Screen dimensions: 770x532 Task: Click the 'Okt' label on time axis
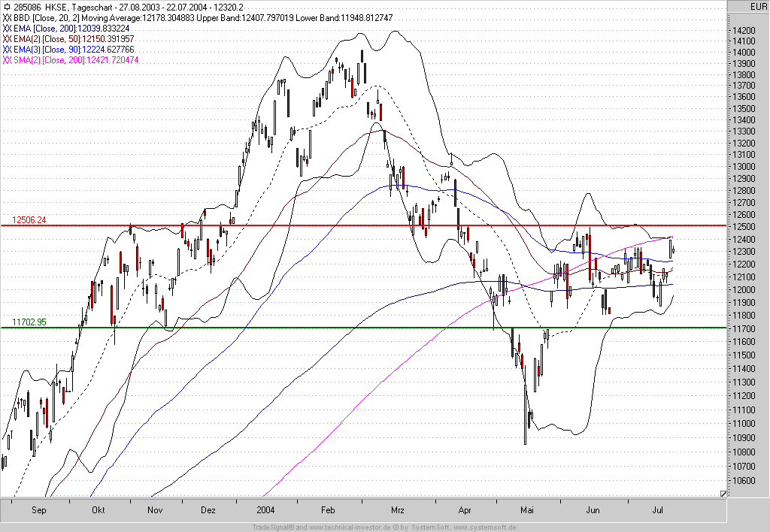click(99, 510)
